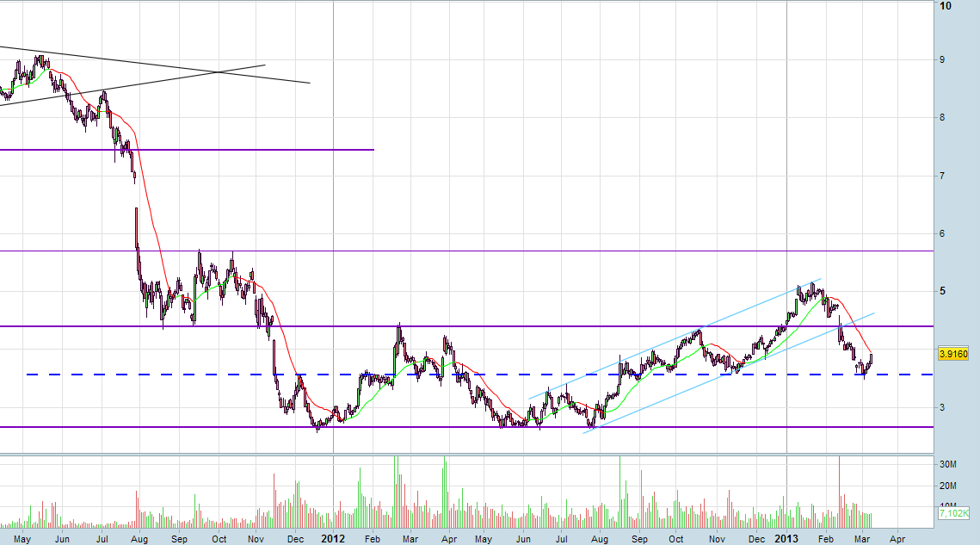Click price axis label 9
This screenshot has width=980, height=545.
(942, 59)
